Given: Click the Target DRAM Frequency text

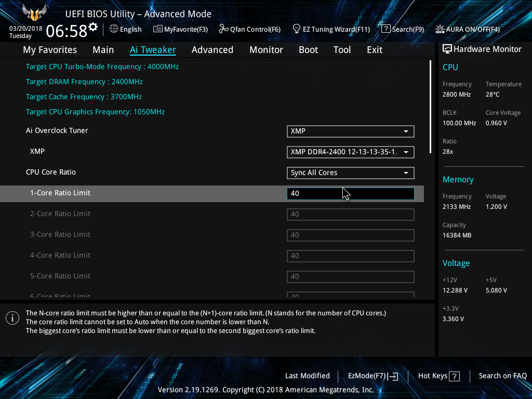Looking at the screenshot, I should tap(85, 82).
